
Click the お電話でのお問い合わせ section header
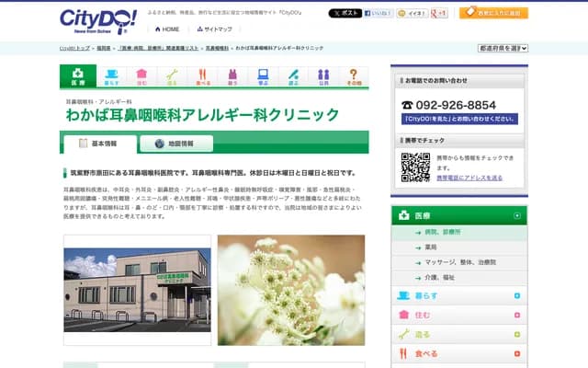click(459, 80)
